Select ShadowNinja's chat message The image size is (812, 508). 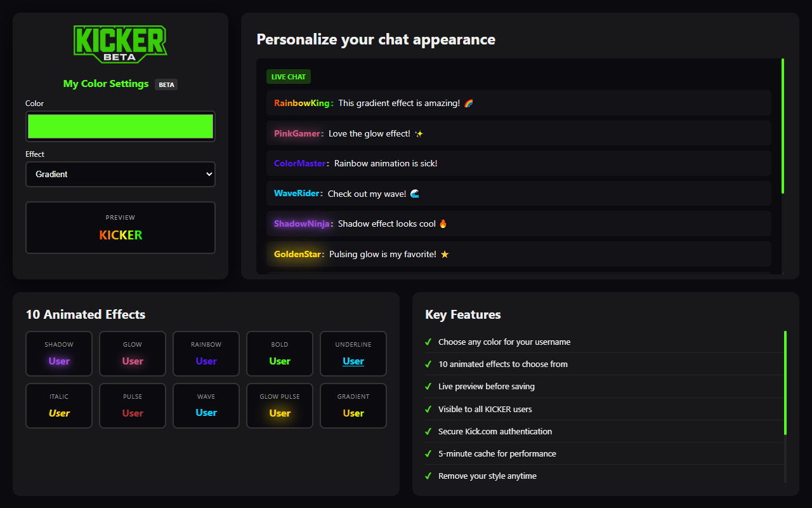pos(519,224)
